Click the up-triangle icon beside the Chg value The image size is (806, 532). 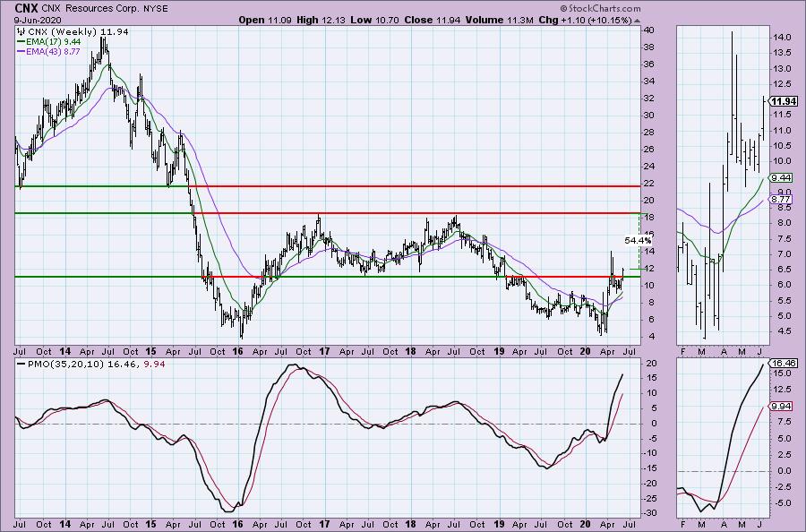tap(637, 21)
